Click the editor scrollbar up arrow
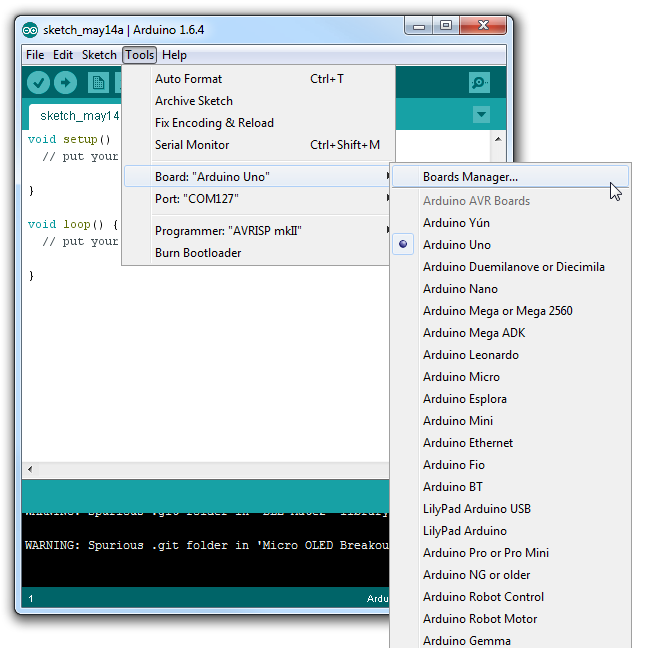Image resolution: width=645 pixels, height=648 pixels. pyautogui.click(x=498, y=139)
